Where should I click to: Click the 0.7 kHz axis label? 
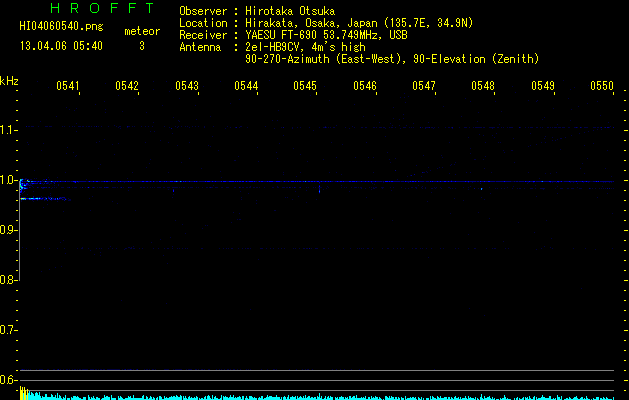tap(8, 330)
